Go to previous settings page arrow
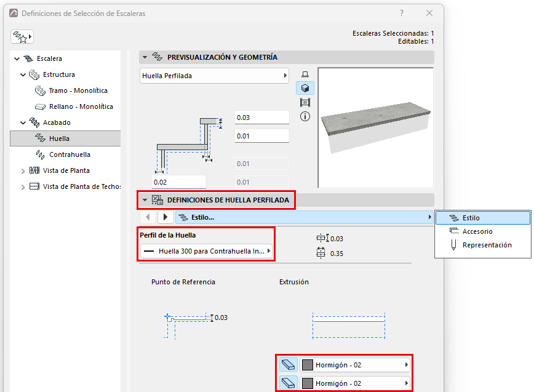Viewport: 534px width, 392px height. click(148, 217)
